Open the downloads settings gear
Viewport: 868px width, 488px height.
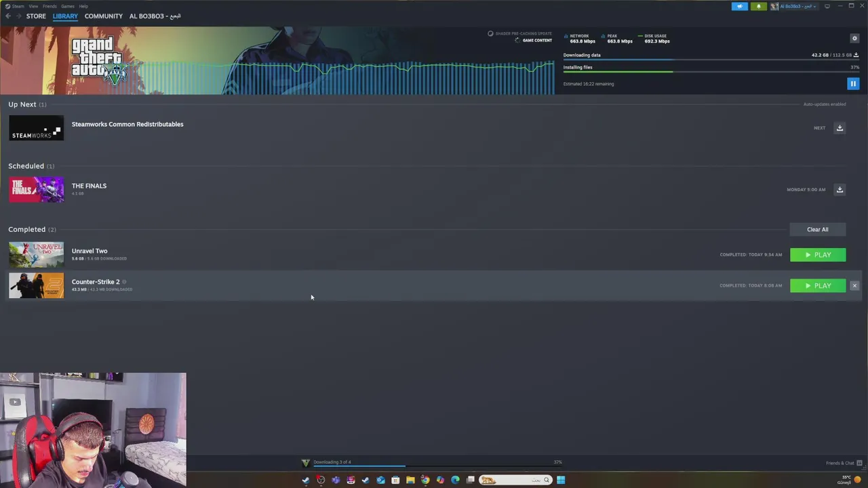click(854, 38)
